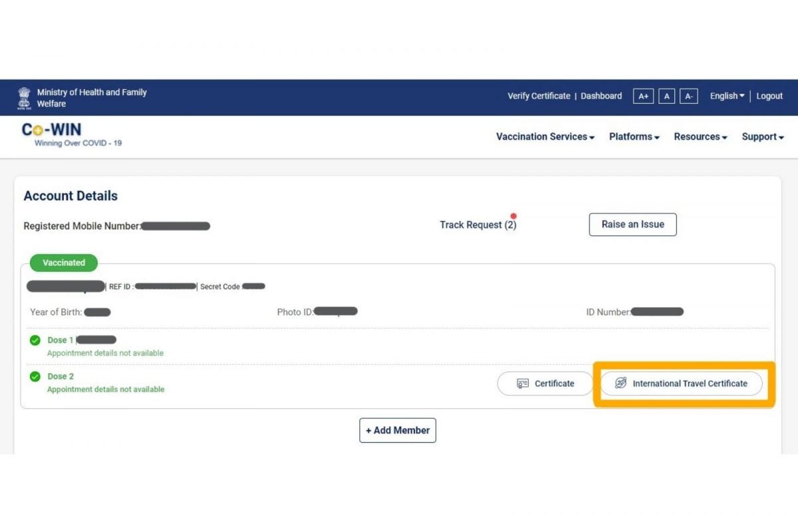Go to the Dashboard link
Screen dimensions: 798x532
coord(601,96)
